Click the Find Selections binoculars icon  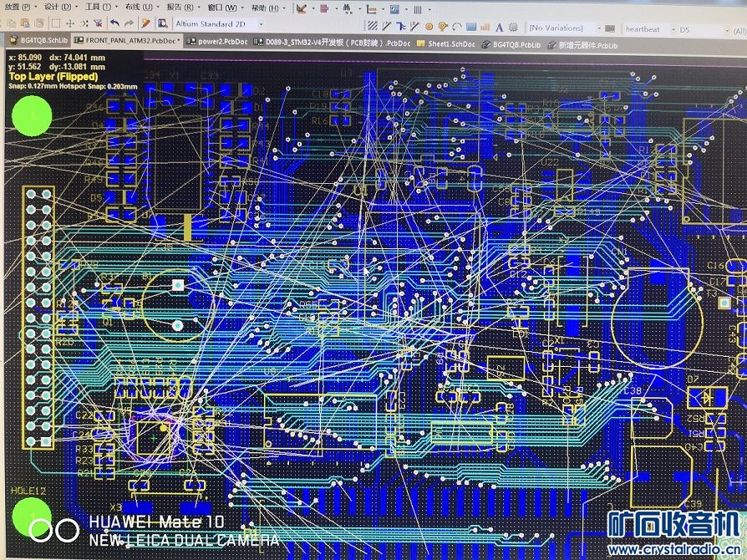pyautogui.click(x=348, y=9)
